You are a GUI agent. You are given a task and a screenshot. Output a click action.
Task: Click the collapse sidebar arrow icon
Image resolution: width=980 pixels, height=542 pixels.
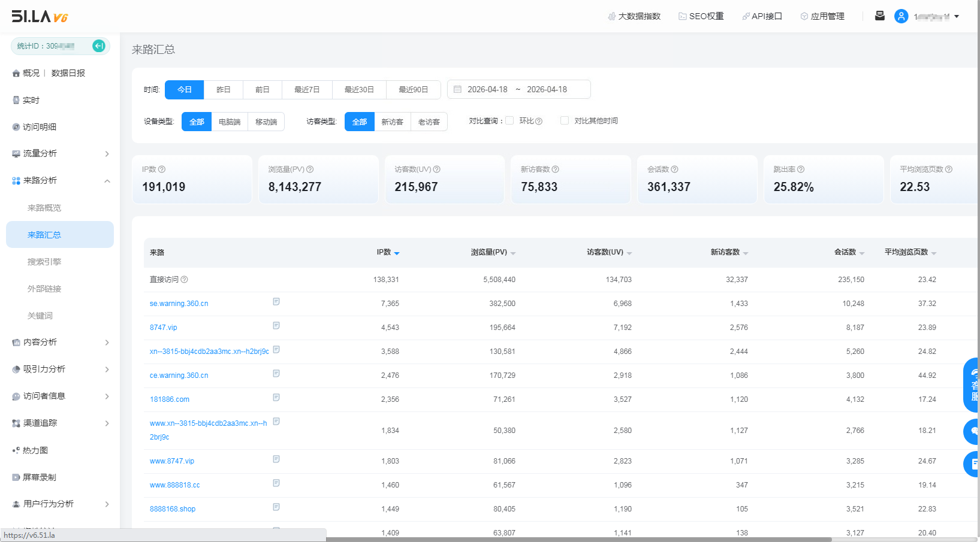coord(99,46)
